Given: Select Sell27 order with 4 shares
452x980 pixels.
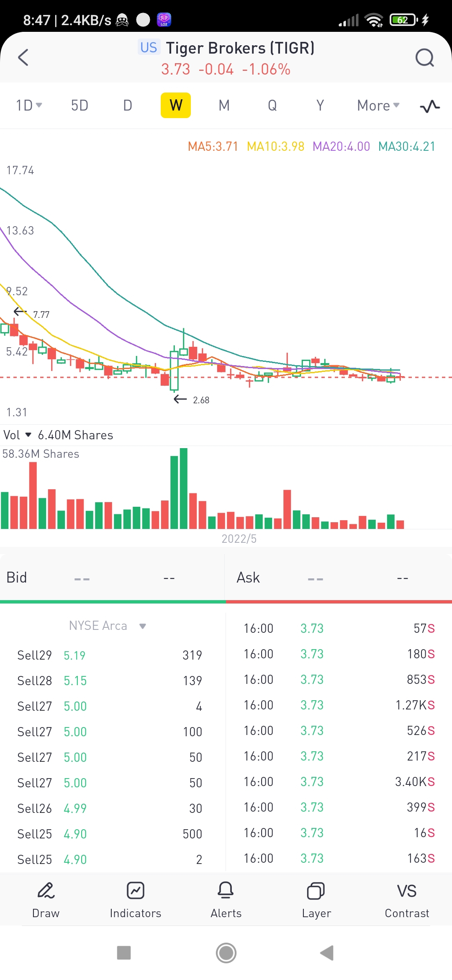Looking at the screenshot, I should click(x=110, y=706).
